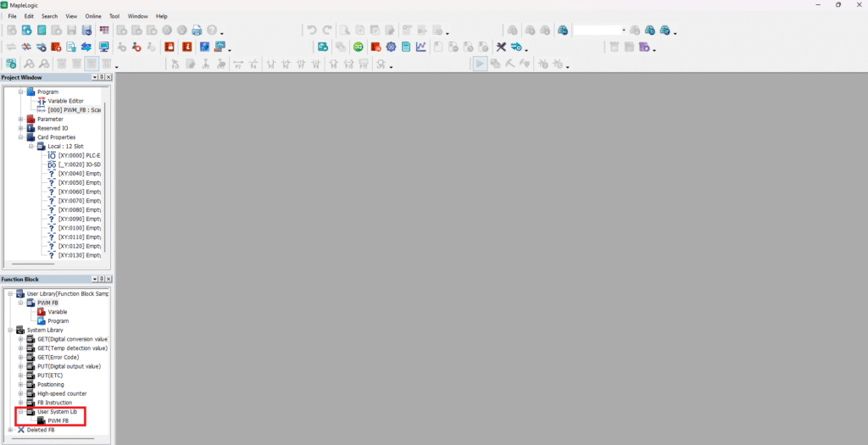This screenshot has height=445, width=868.
Task: Select the [_Y:0020] IO-SD slot entry
Action: tap(79, 164)
